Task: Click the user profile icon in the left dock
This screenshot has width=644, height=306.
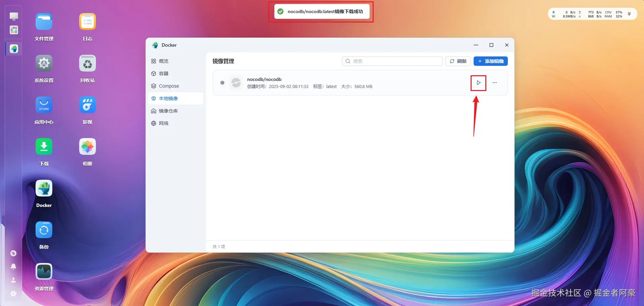Action: pyautogui.click(x=13, y=280)
